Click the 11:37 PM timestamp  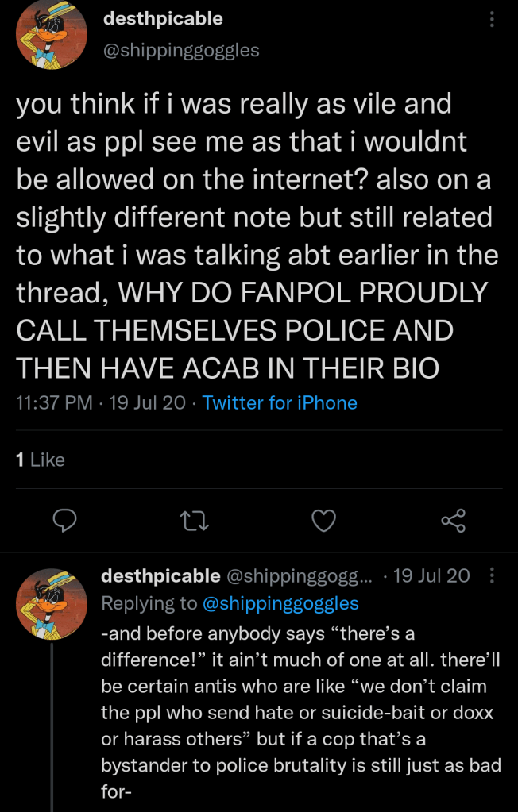pyautogui.click(x=54, y=402)
